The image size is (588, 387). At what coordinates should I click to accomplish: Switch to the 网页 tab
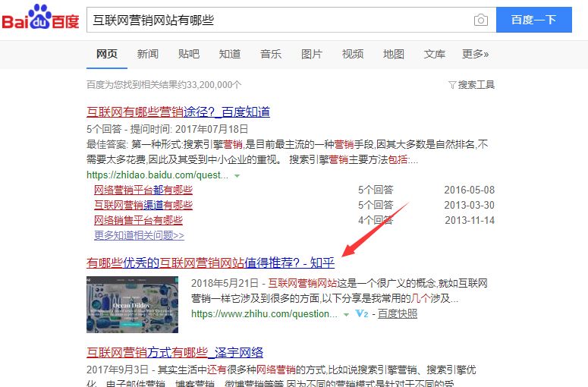[107, 54]
